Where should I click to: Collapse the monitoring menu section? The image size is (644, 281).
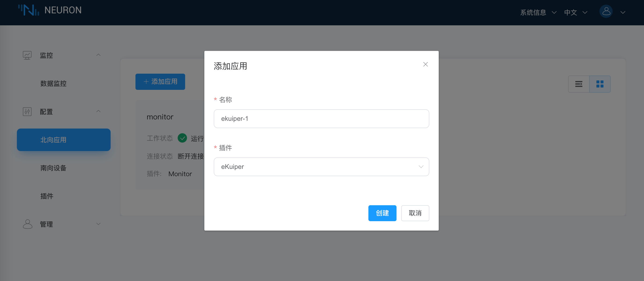(98, 55)
